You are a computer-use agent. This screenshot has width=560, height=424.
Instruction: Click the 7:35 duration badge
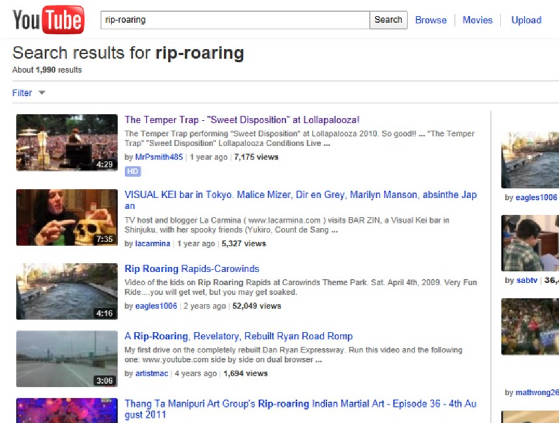104,239
